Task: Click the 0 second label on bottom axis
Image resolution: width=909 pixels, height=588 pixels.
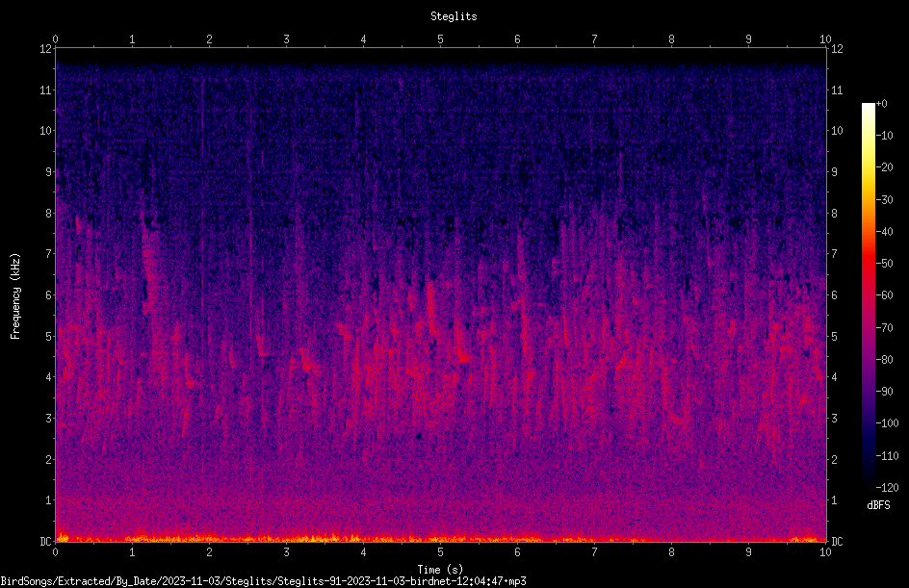Action: [56, 552]
